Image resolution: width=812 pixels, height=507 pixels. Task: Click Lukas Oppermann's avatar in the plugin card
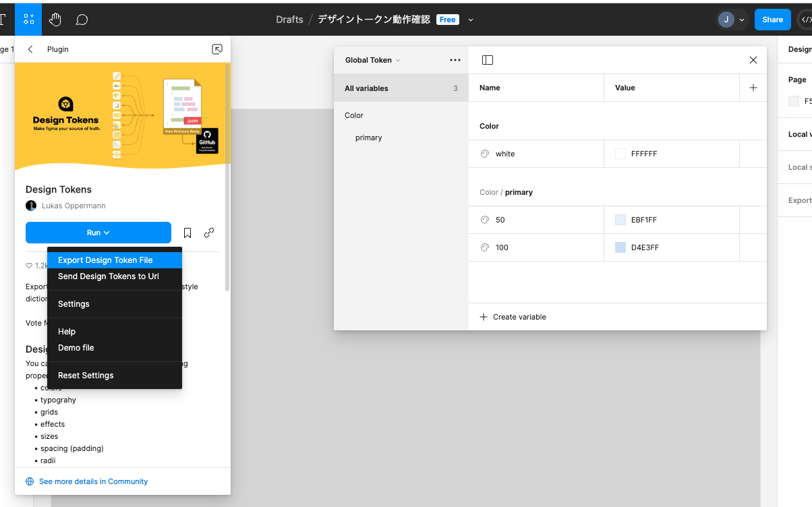click(x=31, y=205)
